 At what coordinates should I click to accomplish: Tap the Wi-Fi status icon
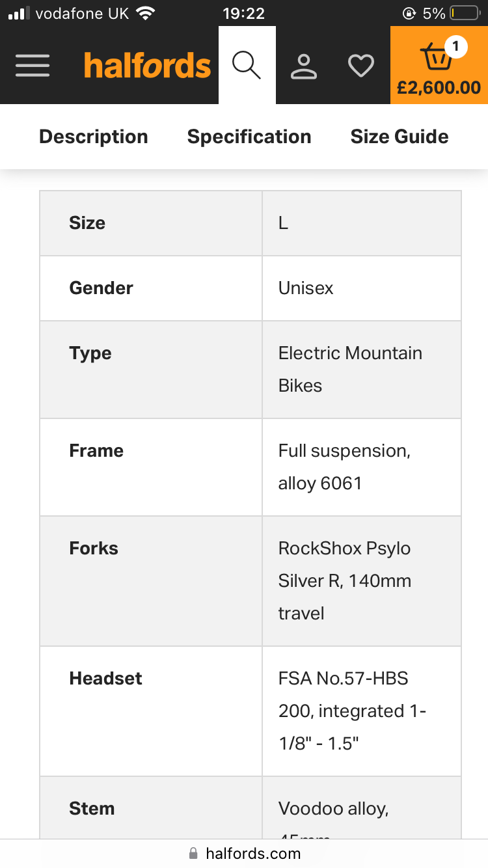(146, 14)
